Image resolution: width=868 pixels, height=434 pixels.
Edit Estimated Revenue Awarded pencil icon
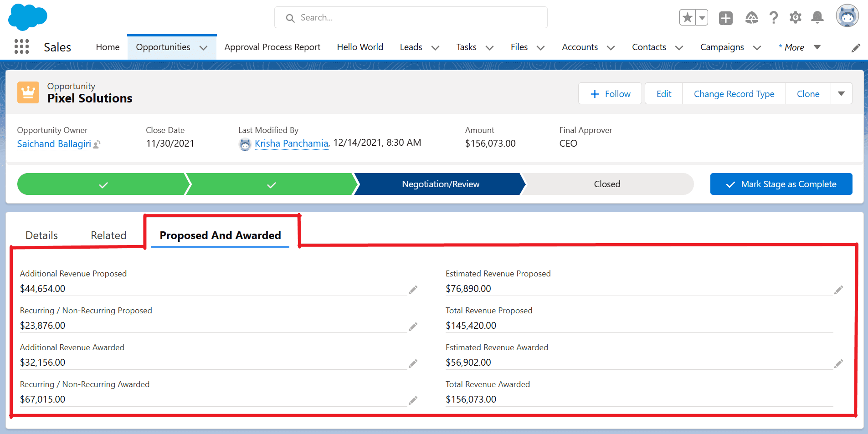pyautogui.click(x=838, y=363)
